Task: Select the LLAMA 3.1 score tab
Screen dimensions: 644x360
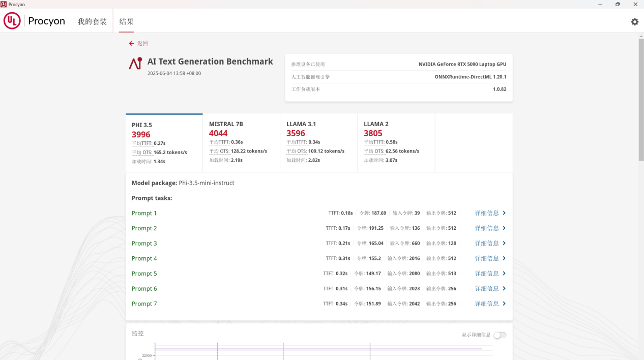Action: pyautogui.click(x=318, y=142)
